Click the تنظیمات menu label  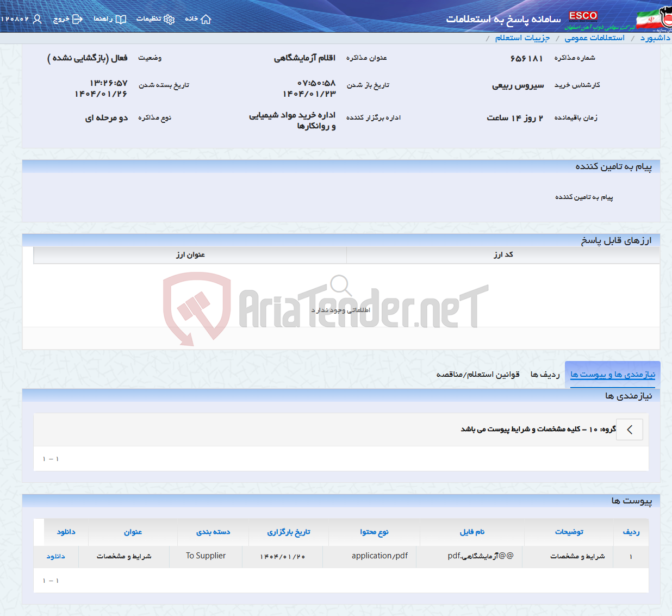148,19
